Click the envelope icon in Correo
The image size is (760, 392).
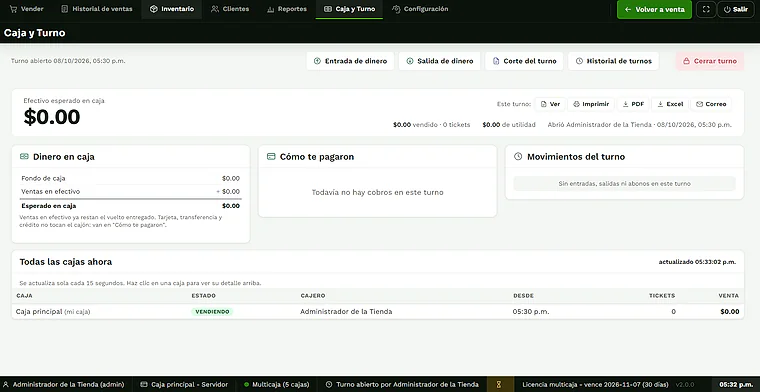pos(699,104)
